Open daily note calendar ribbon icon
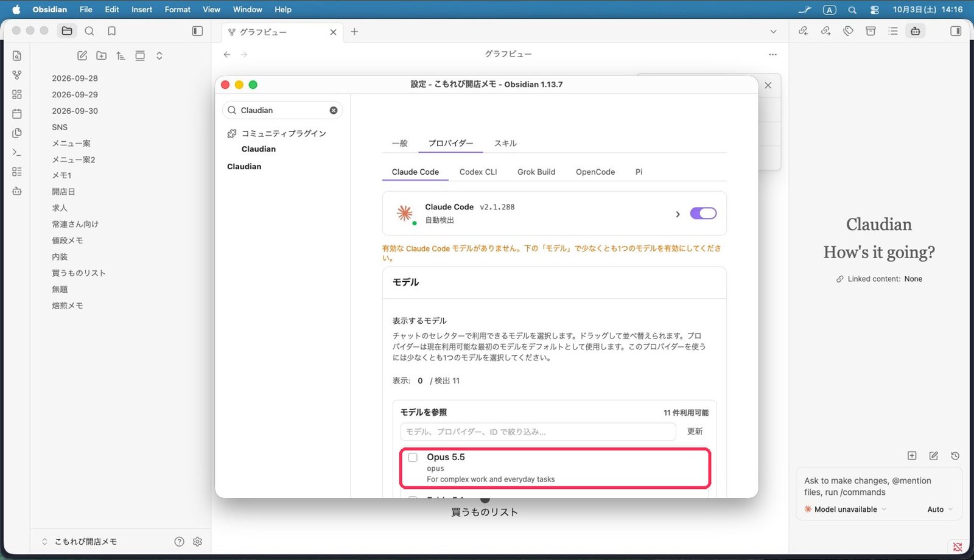974x560 pixels. click(17, 114)
